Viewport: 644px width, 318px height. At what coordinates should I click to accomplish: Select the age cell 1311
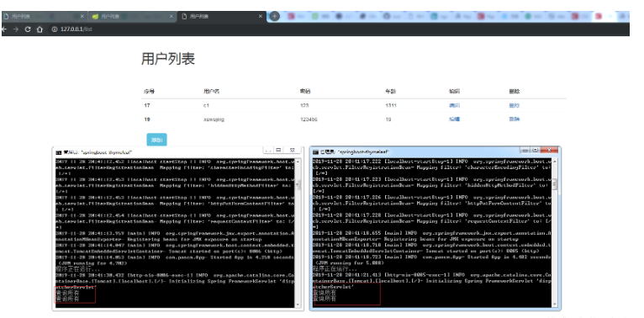coord(391,106)
